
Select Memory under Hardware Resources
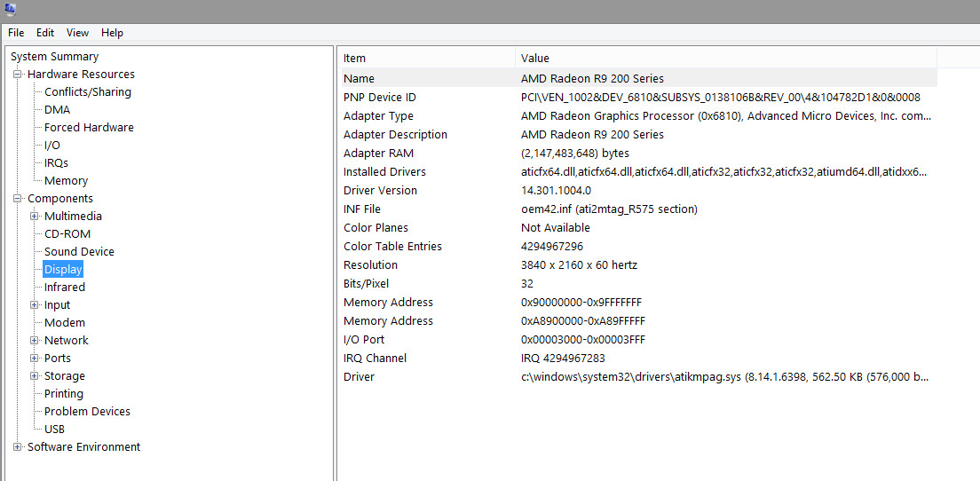point(66,180)
